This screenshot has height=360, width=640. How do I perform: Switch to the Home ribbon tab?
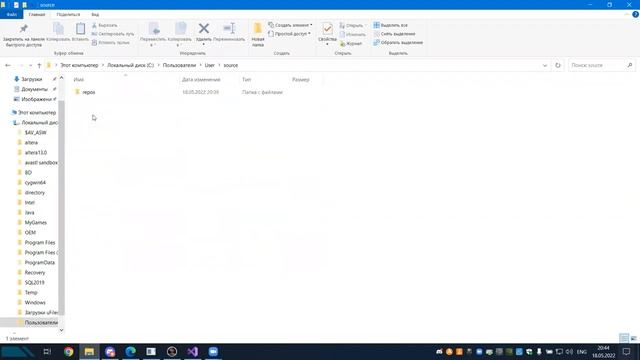(x=37, y=14)
